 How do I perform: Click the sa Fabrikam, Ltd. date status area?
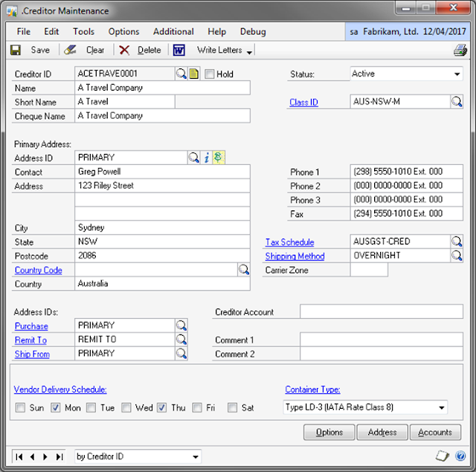pyautogui.click(x=408, y=31)
